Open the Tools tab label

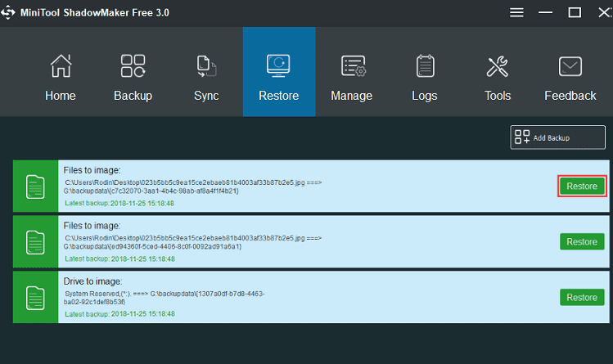click(x=498, y=96)
